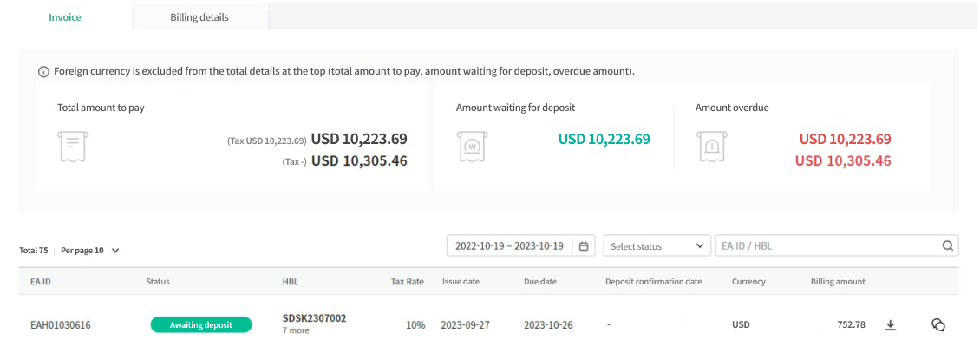Focus the EA ID / HBL search field

tap(829, 246)
